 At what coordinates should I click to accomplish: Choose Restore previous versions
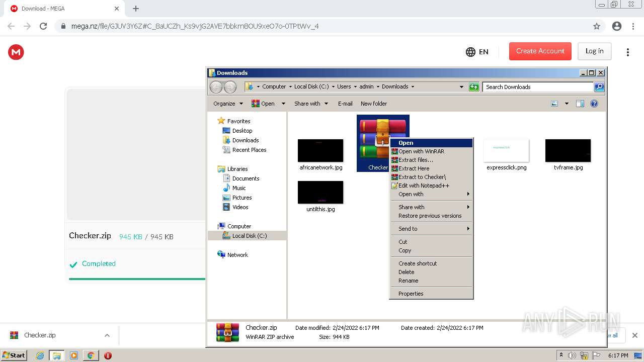tap(431, 216)
